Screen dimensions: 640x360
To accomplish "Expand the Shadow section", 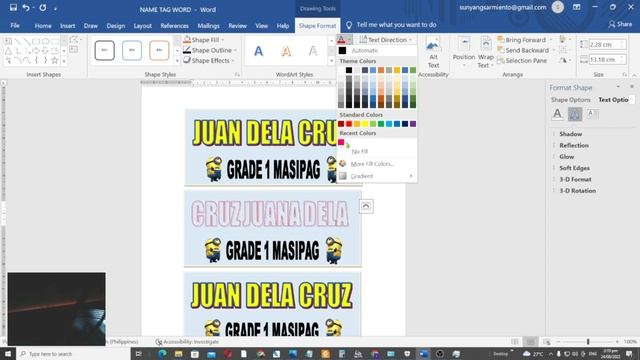I will (571, 134).
